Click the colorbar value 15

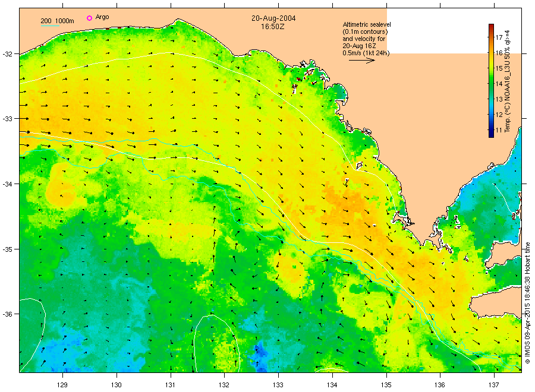[499, 68]
